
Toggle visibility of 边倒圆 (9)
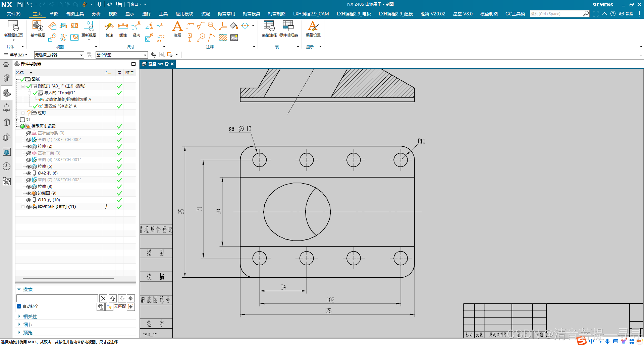[29, 193]
